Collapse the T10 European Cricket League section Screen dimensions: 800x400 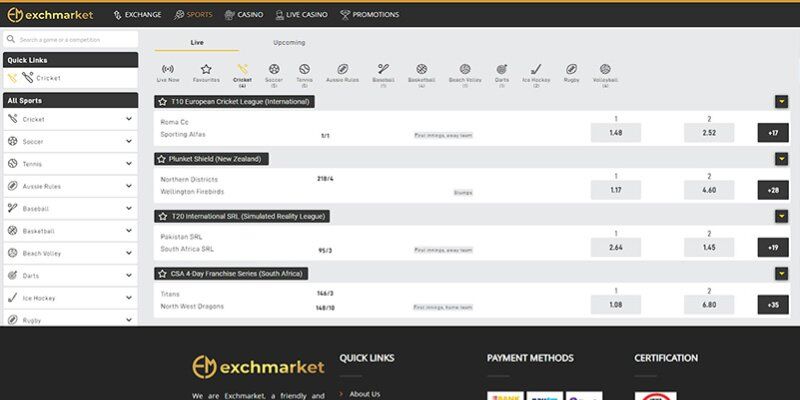point(781,102)
